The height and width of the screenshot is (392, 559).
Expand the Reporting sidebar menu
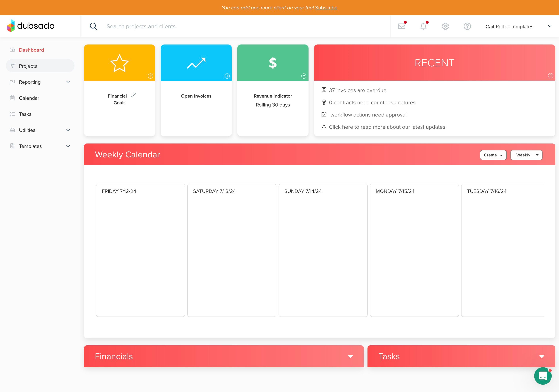coord(68,82)
